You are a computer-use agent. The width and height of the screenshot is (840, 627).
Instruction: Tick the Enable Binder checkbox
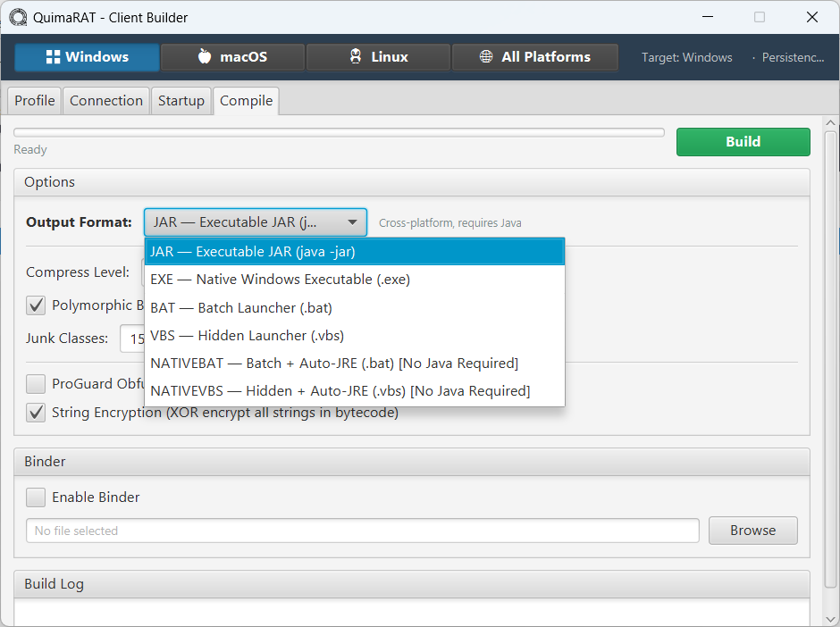tap(36, 497)
